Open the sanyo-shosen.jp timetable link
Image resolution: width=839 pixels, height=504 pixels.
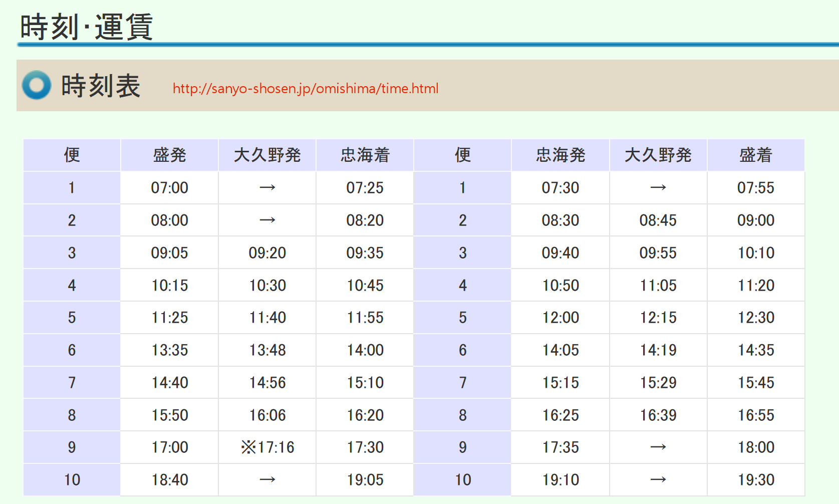click(306, 89)
